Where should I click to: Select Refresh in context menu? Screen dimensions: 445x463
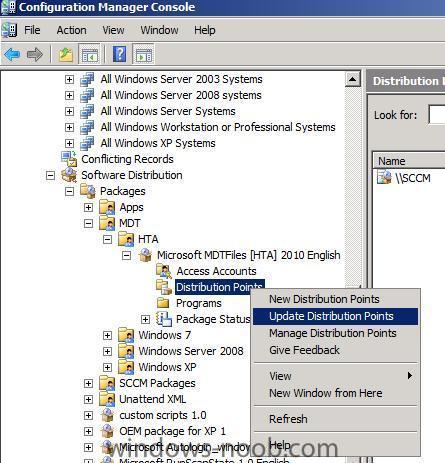[x=335, y=419]
